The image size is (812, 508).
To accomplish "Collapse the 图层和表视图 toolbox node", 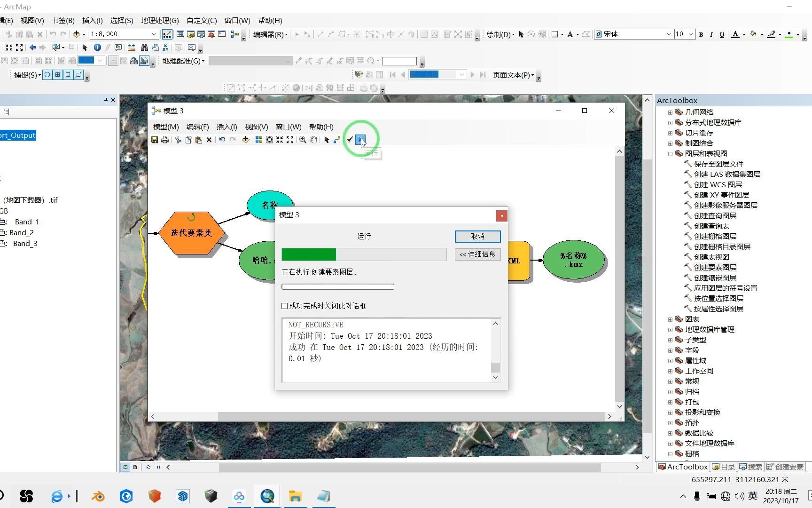I will 671,153.
